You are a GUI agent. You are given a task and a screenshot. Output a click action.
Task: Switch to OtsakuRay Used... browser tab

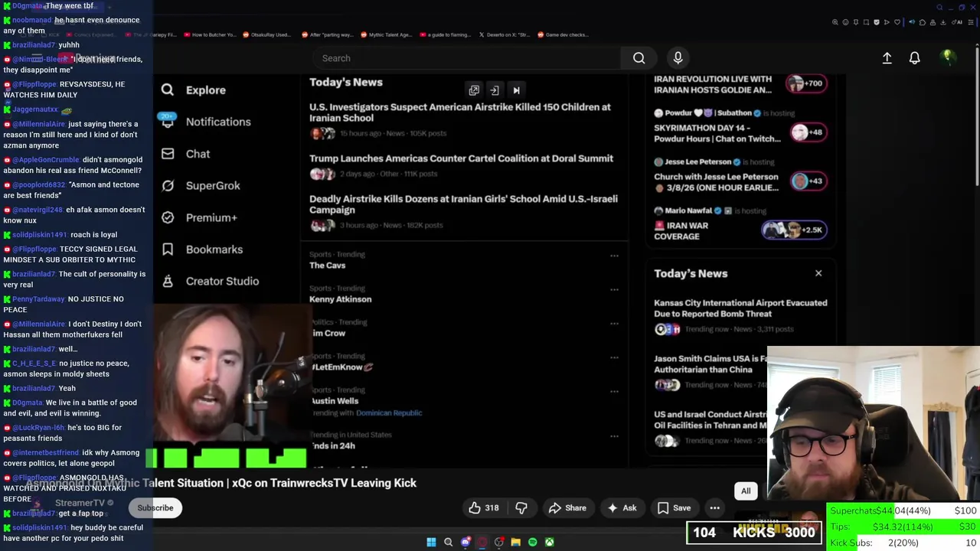(266, 34)
